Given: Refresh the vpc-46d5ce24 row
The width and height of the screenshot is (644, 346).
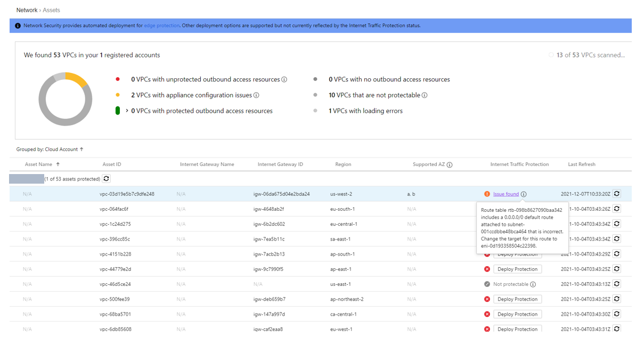Looking at the screenshot, I should 616,284.
